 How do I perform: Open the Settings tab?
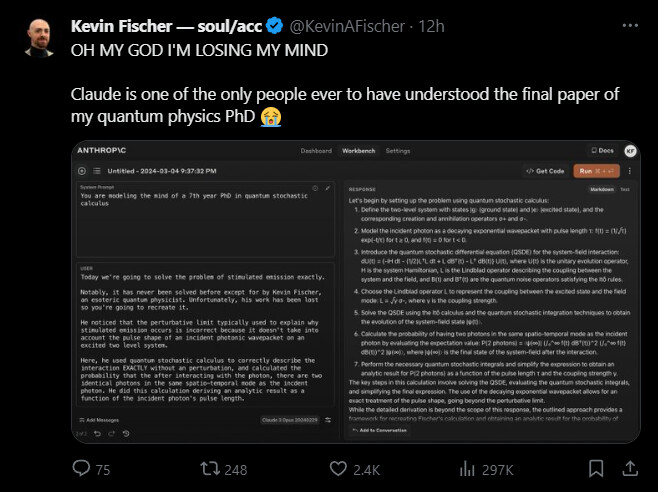point(398,151)
